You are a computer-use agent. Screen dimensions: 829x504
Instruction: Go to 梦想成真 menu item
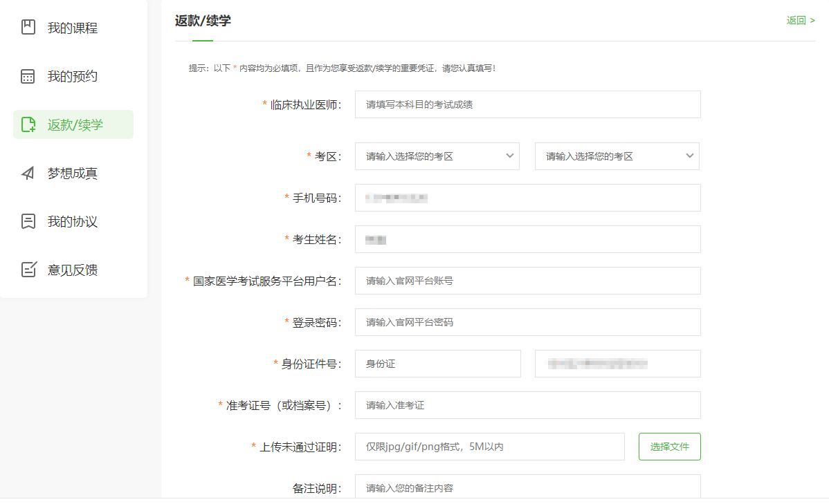tap(72, 174)
